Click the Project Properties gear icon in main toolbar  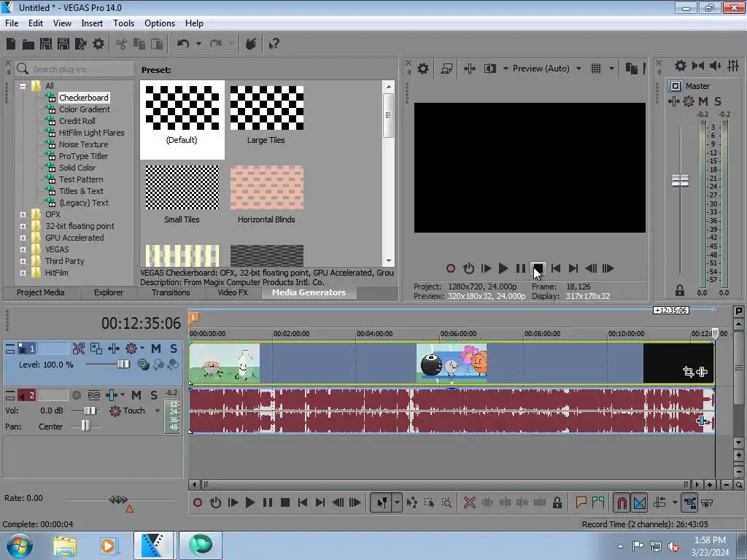tap(98, 44)
